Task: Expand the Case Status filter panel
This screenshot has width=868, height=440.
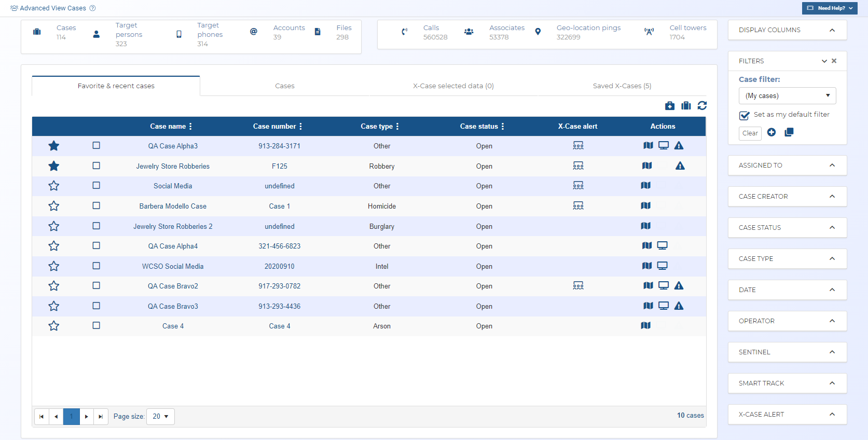Action: coord(787,228)
